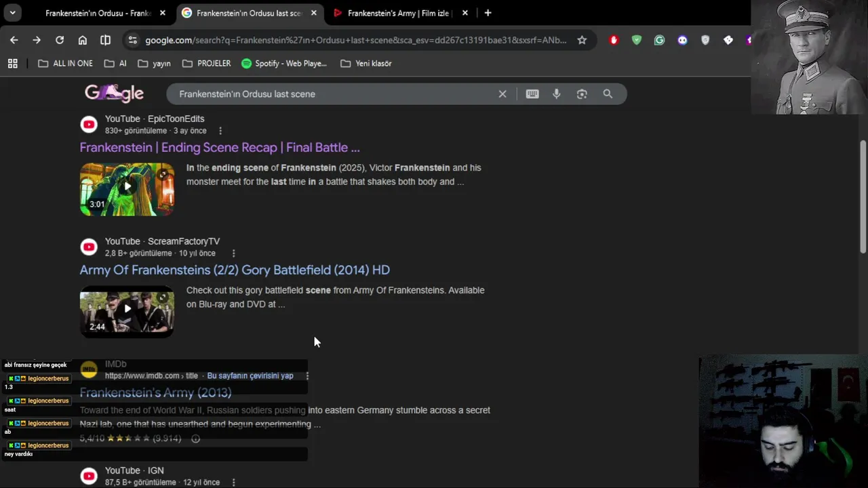Viewport: 868px width, 488px height.
Task: Open more options for IGN result
Action: coord(233,483)
